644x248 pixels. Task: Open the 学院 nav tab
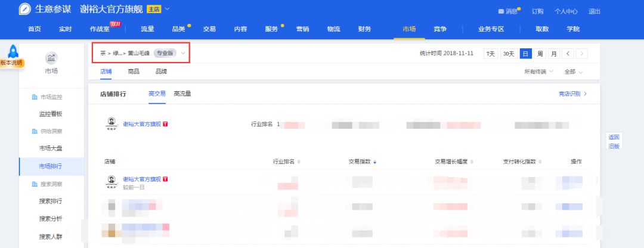click(574, 29)
